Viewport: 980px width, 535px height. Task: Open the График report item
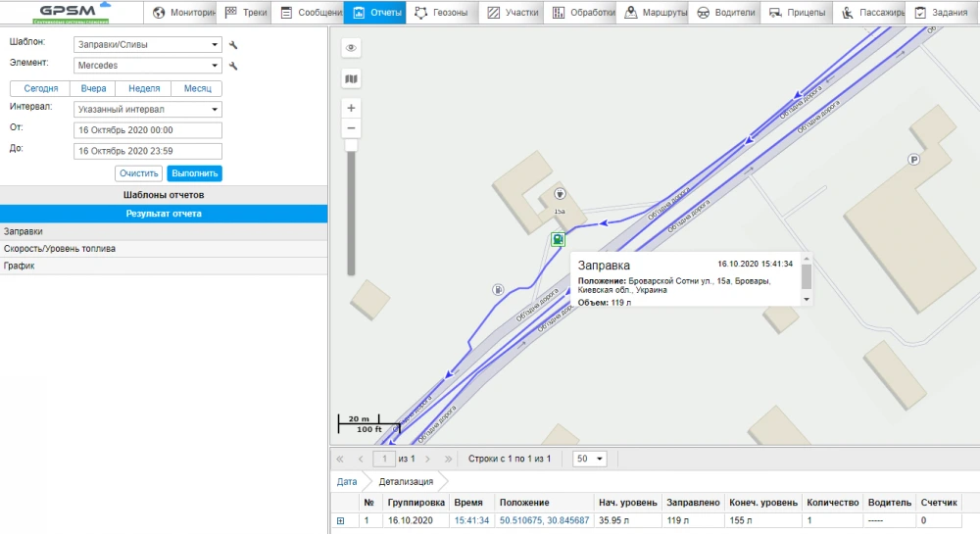pos(163,266)
